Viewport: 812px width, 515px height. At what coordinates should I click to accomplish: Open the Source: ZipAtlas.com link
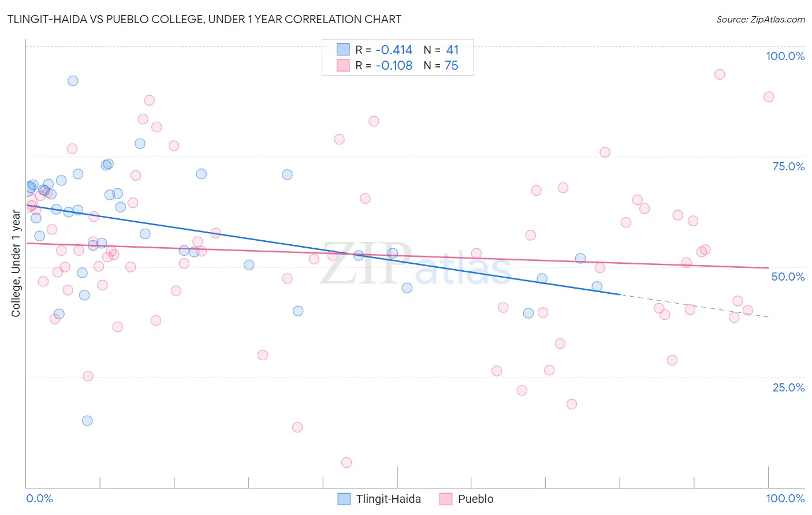pos(761,19)
